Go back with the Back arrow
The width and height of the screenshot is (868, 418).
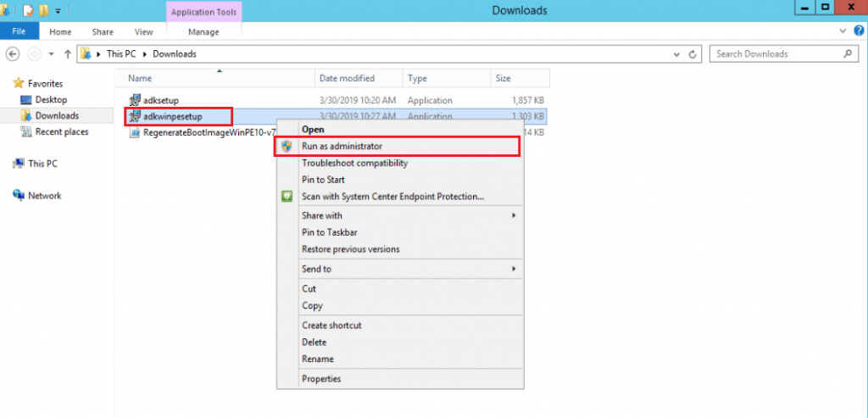click(x=13, y=53)
